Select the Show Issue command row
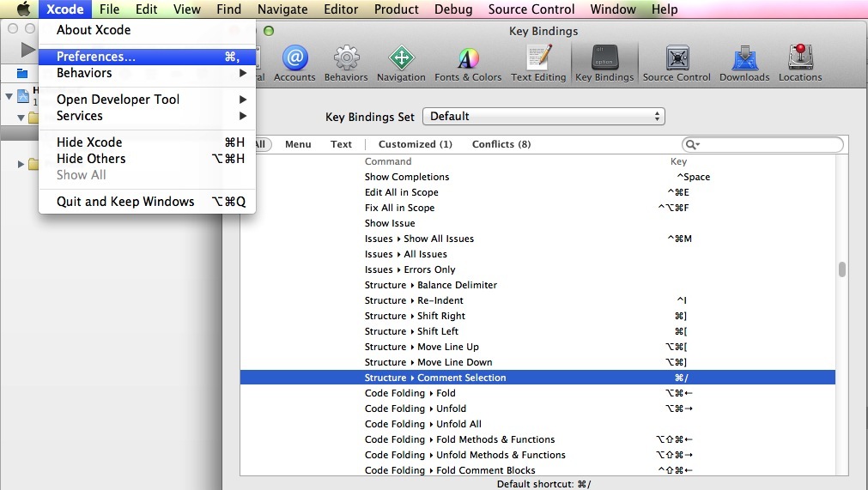 537,223
